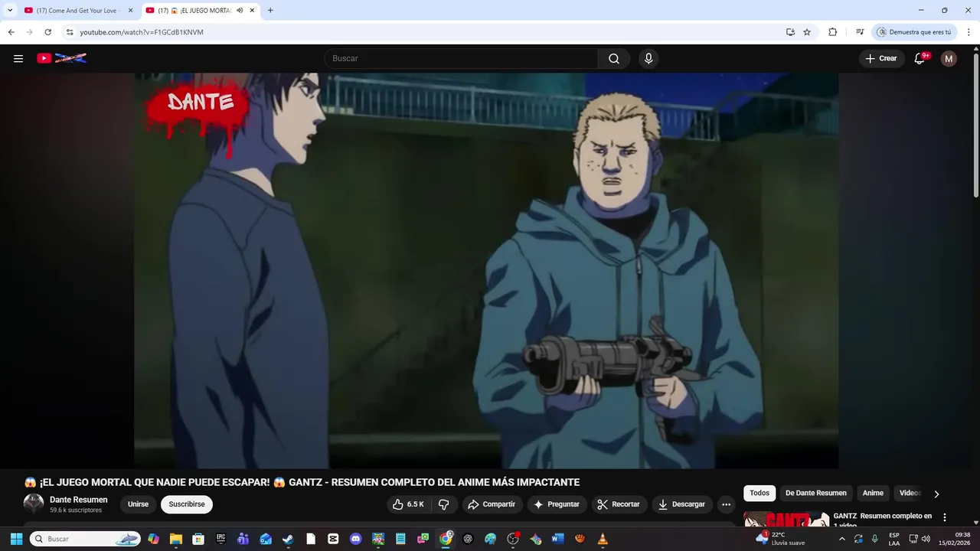
Task: Click the Recortar clip button
Action: tap(619, 504)
